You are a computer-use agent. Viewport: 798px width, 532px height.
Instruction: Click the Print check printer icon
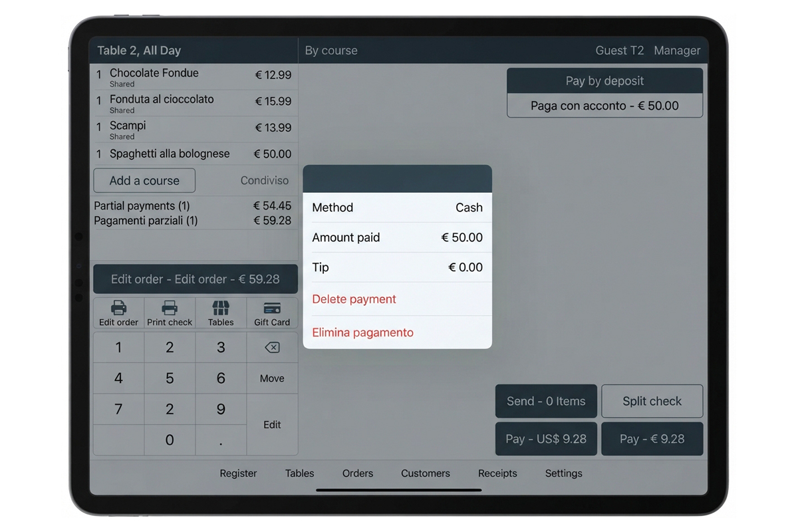(170, 308)
